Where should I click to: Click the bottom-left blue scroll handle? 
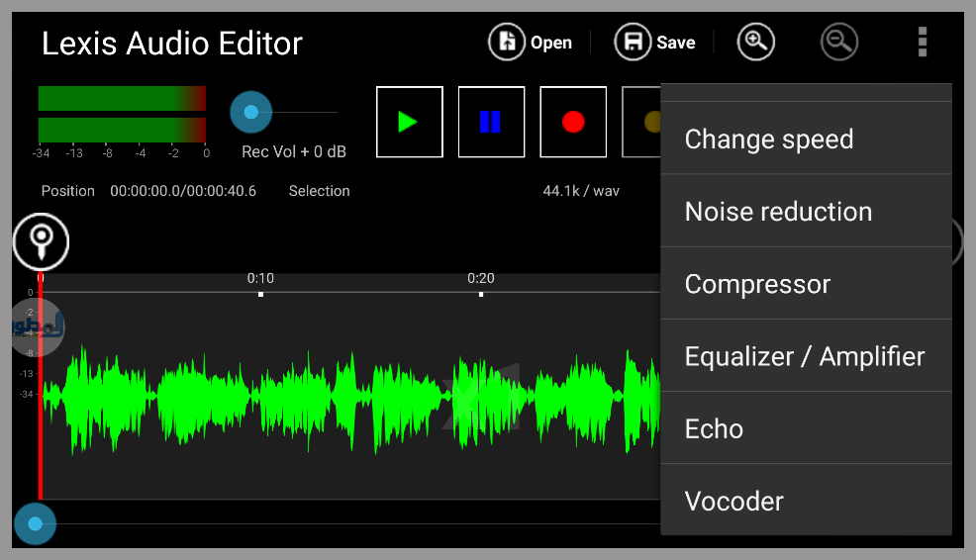36,523
